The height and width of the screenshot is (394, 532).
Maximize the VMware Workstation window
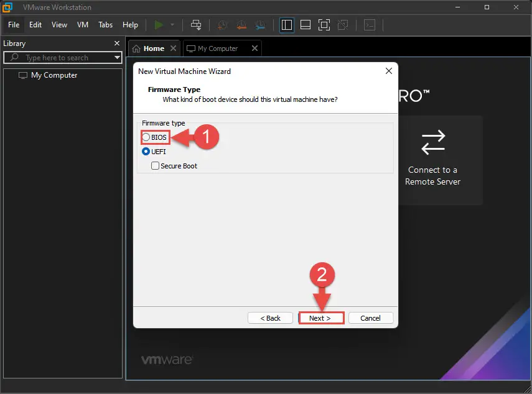point(487,7)
